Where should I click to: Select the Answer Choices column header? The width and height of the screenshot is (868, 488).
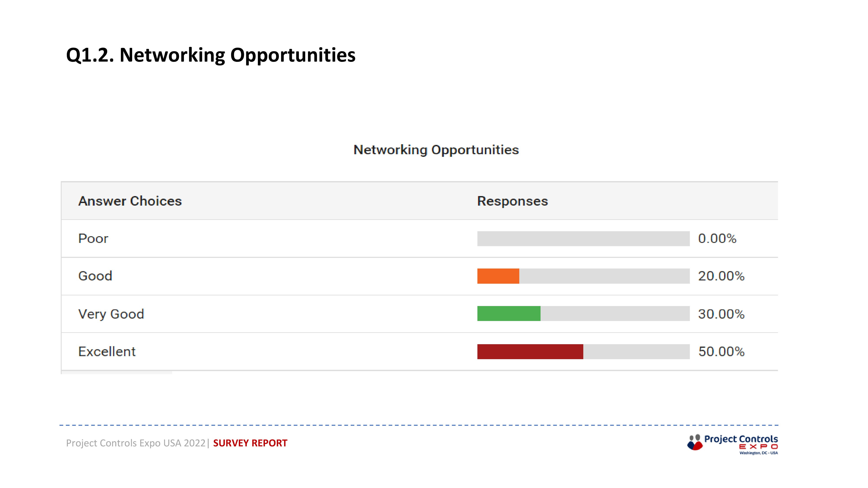pos(130,201)
